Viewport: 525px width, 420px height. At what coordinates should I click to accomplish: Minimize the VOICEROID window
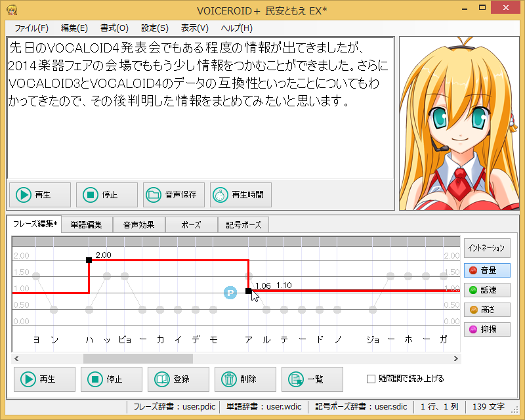(465, 8)
